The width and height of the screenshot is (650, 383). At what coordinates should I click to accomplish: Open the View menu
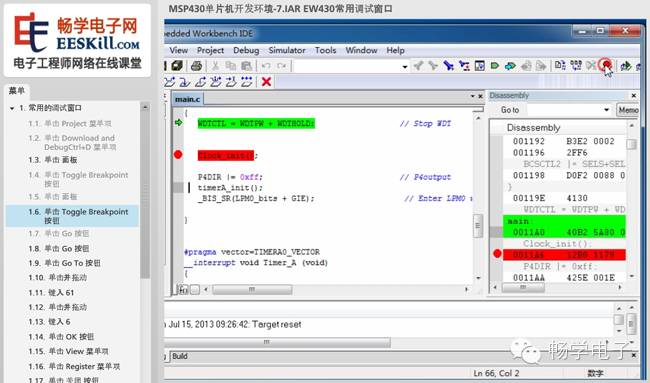179,50
